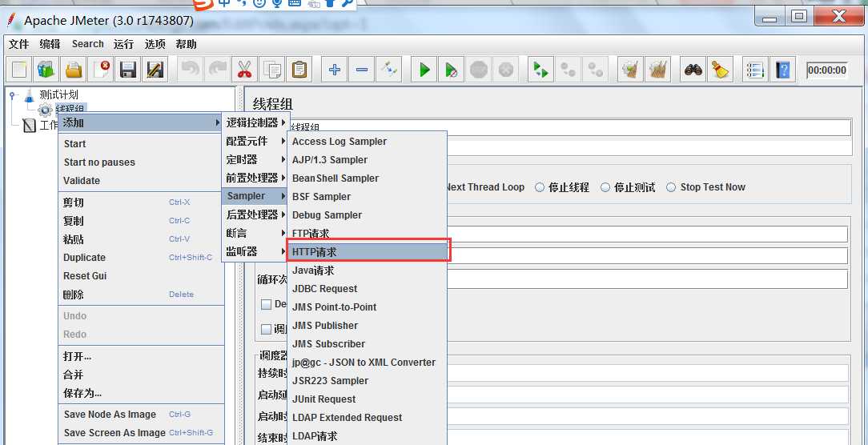Click the Undo toolbar arrow
The image size is (868, 445).
pyautogui.click(x=190, y=70)
